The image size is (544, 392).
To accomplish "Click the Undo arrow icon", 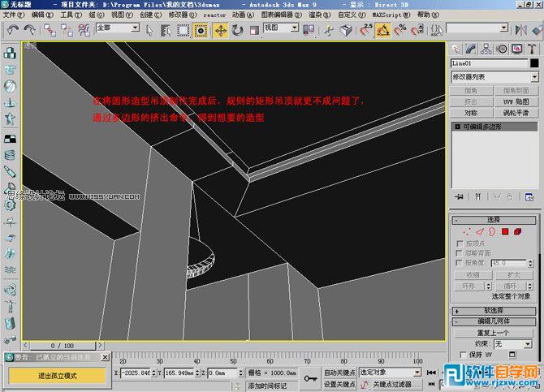I will [13, 30].
